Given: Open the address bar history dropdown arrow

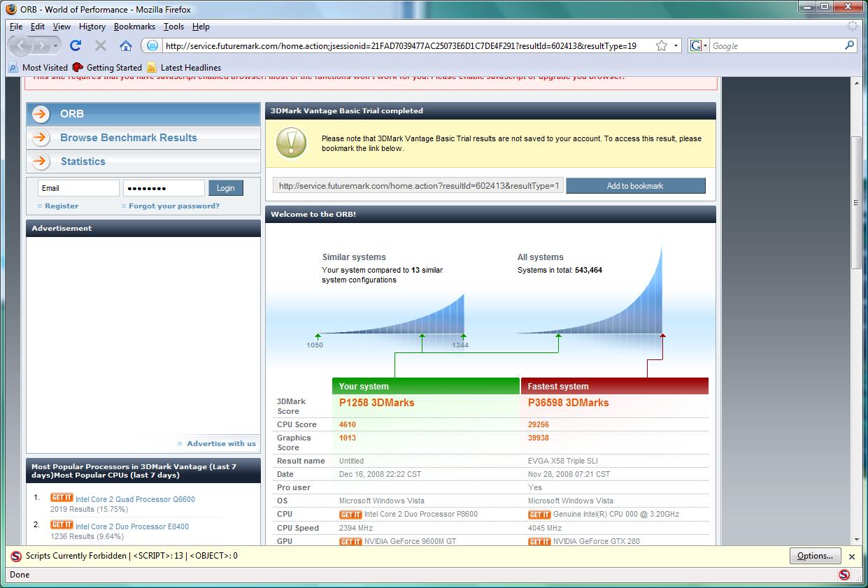Looking at the screenshot, I should point(676,45).
